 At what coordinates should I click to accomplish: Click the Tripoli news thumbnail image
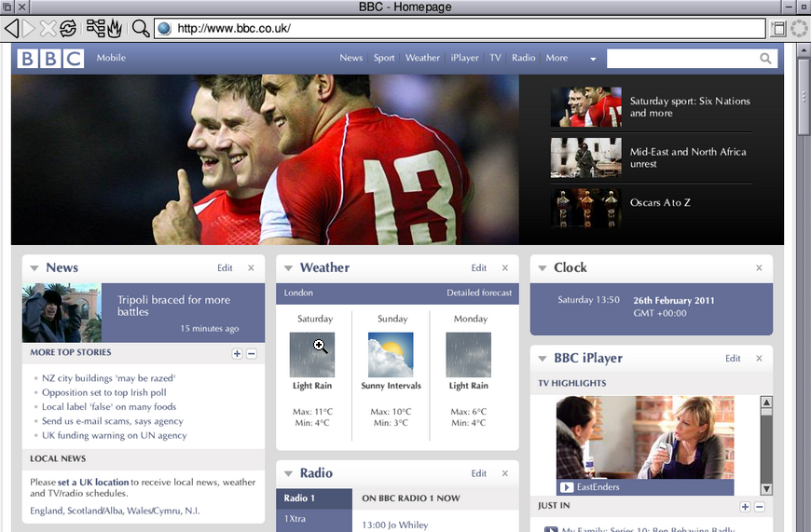[x=62, y=313]
